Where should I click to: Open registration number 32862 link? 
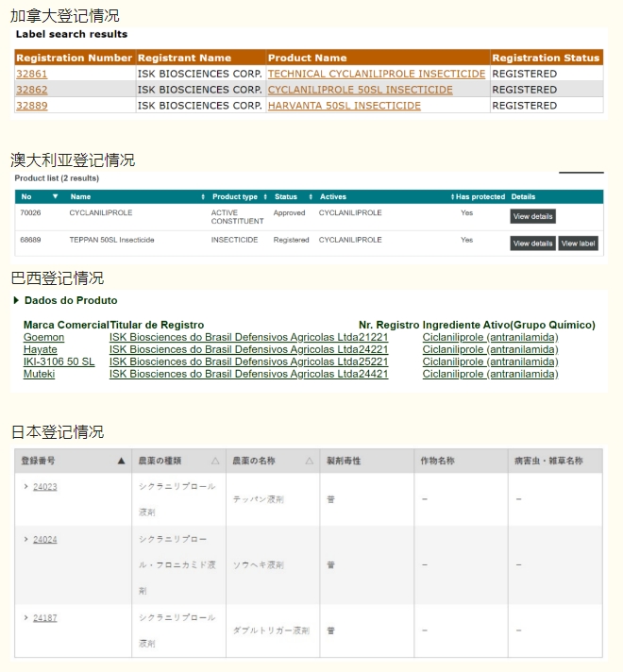coord(32,90)
